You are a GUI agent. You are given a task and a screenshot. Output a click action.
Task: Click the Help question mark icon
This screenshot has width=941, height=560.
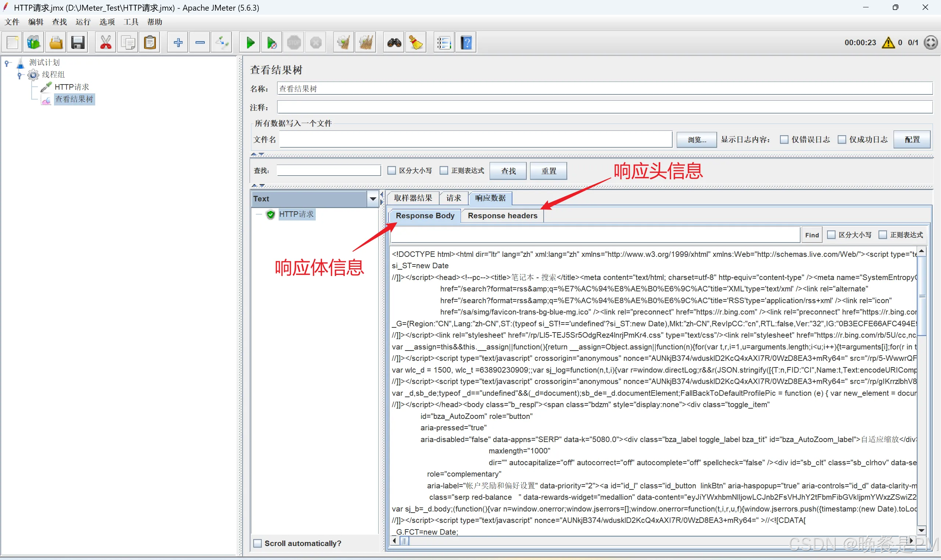tap(466, 43)
